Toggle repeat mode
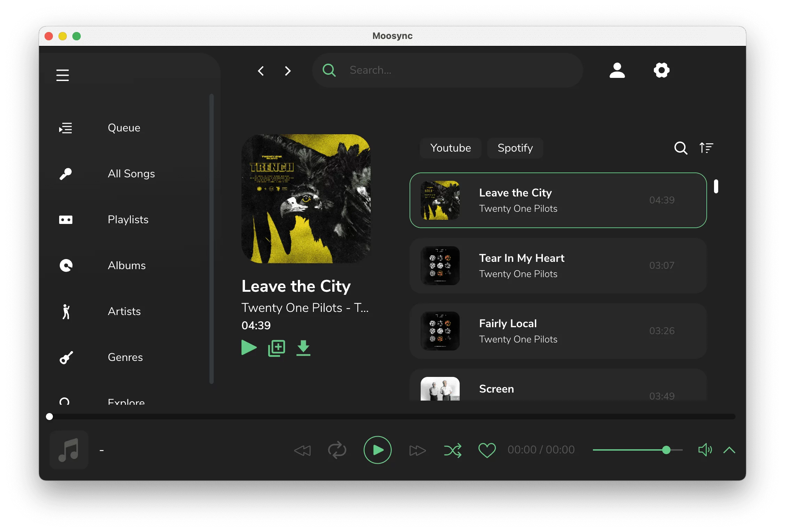The image size is (785, 532). [337, 450]
